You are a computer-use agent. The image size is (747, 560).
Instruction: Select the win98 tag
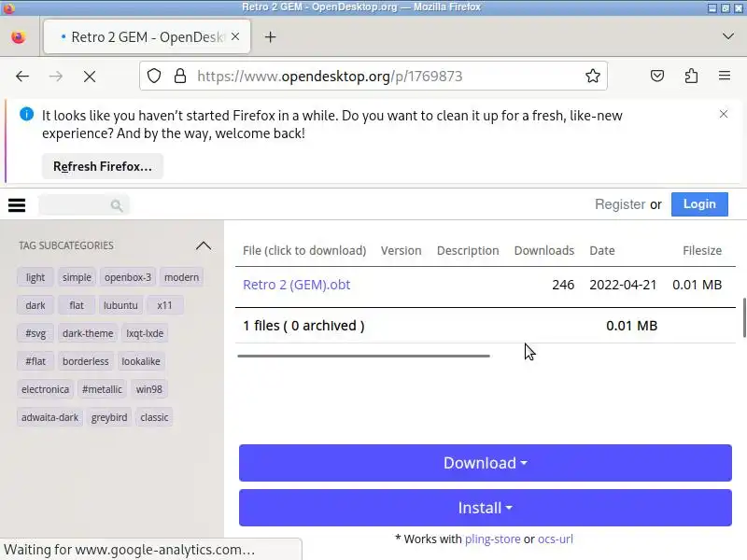149,389
